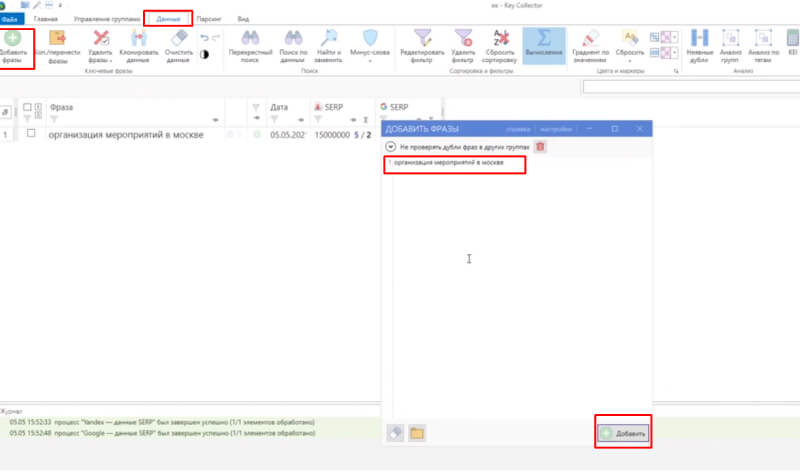Click the trash icon in Добавить фразы dialog

540,147
